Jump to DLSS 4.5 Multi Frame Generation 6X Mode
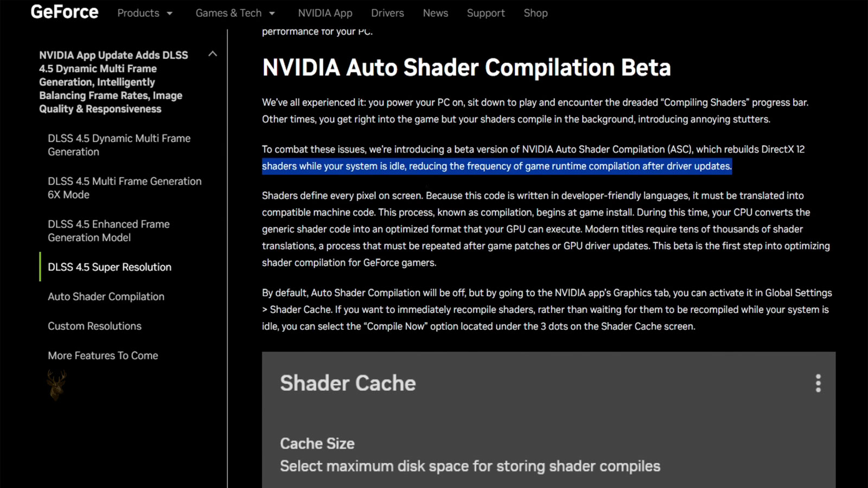 point(125,188)
